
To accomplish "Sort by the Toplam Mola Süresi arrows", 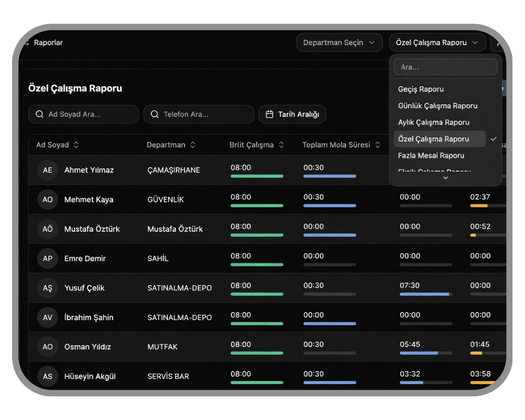I will point(377,145).
